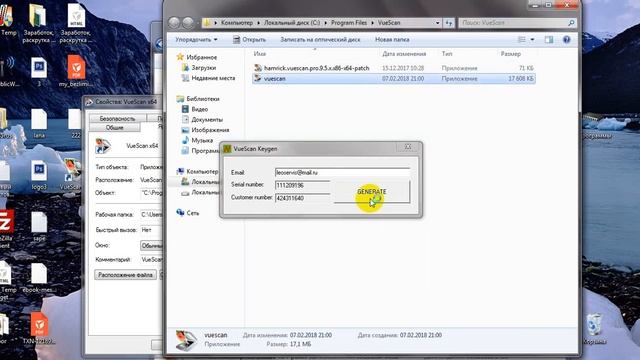The height and width of the screenshot is (360, 640).
Task: Click the GENERATE button in VueScan Keygen
Action: point(371,191)
